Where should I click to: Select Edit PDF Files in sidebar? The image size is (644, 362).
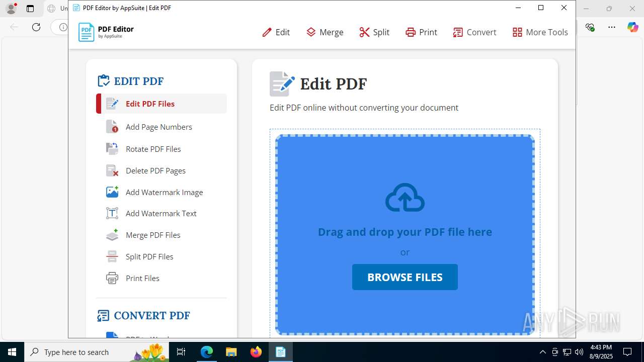coord(162,104)
